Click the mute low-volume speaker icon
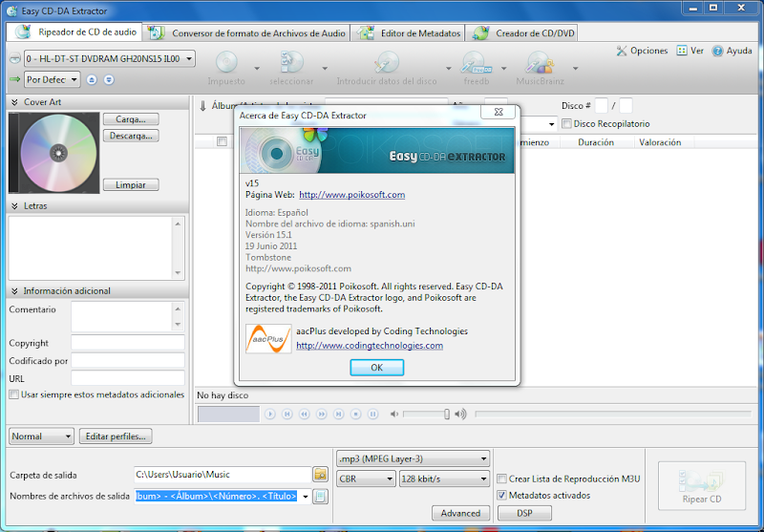 [394, 415]
